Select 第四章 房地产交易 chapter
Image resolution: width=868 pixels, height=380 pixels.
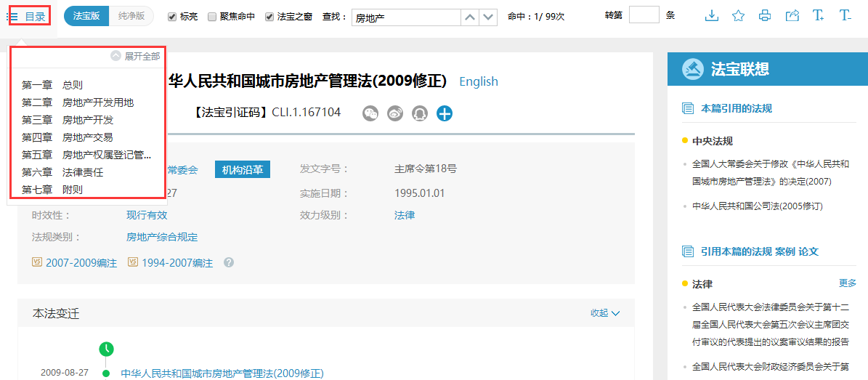[68, 137]
